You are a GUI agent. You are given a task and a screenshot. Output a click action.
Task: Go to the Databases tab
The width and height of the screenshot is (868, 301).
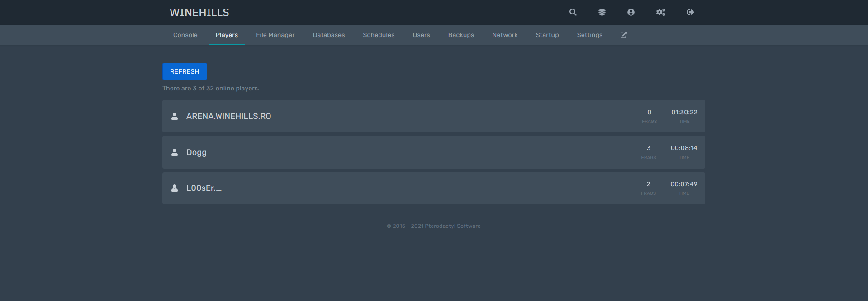pos(328,35)
